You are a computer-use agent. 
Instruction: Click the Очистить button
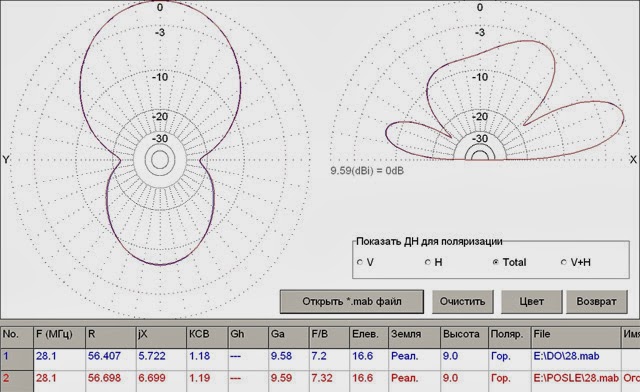462,302
